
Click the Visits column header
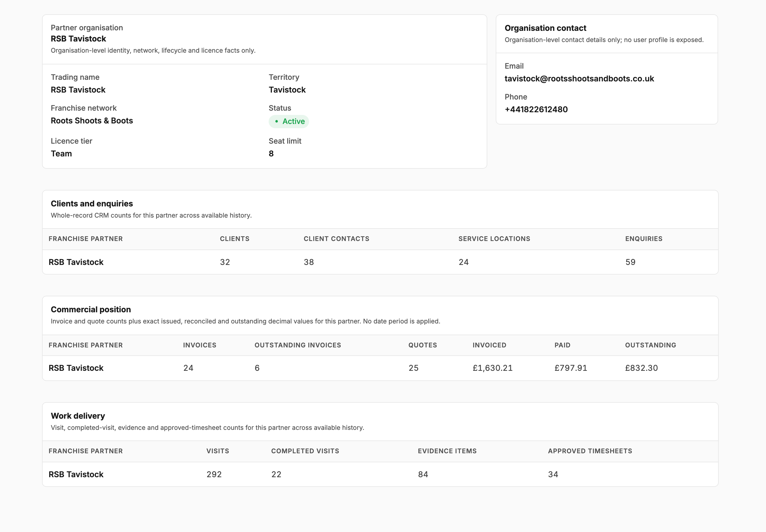point(218,451)
